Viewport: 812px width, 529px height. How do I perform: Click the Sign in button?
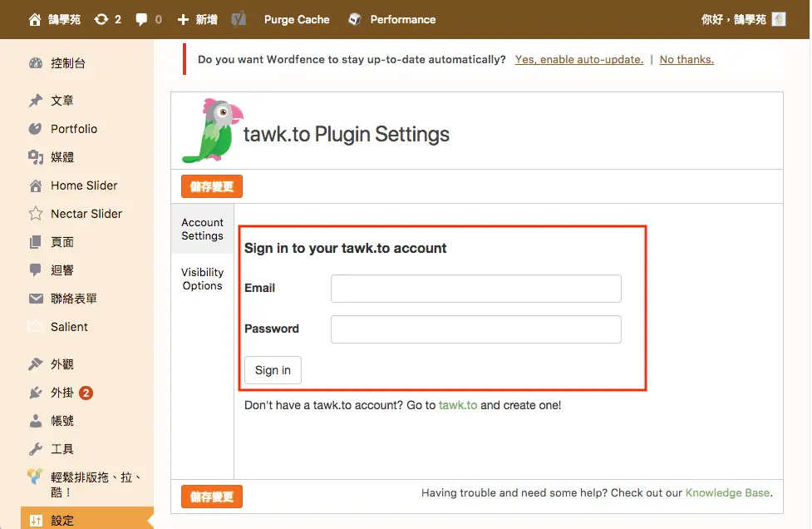pos(273,370)
